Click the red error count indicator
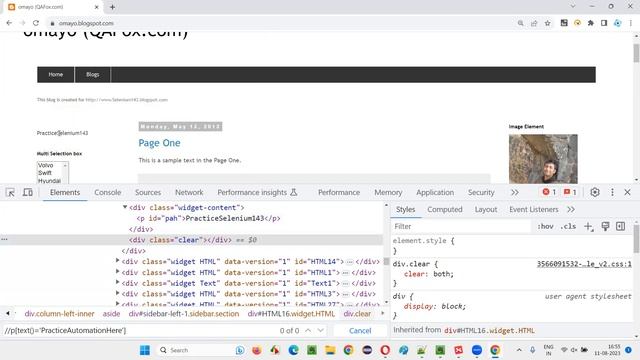The width and height of the screenshot is (640, 360). pos(549,192)
